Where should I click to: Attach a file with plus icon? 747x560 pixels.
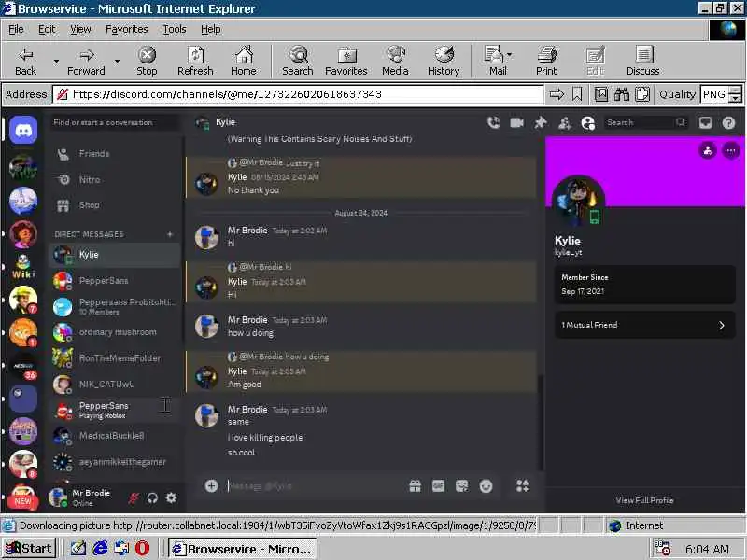(x=212, y=485)
